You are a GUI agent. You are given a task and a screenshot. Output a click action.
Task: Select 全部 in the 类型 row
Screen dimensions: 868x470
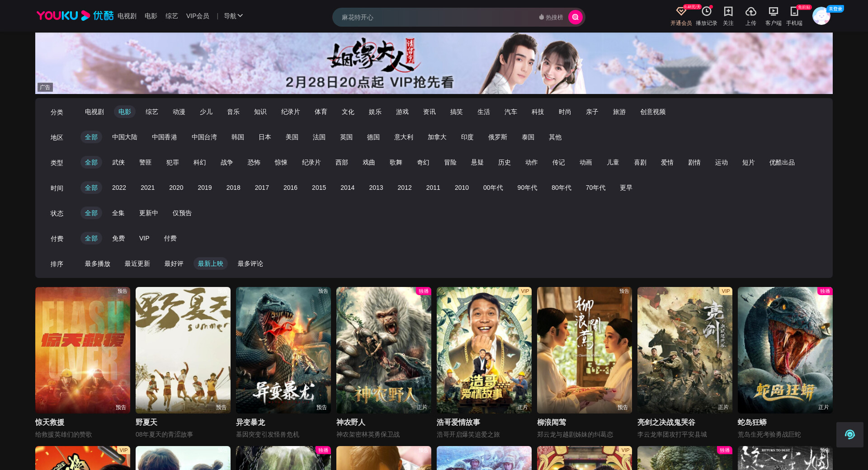click(91, 162)
